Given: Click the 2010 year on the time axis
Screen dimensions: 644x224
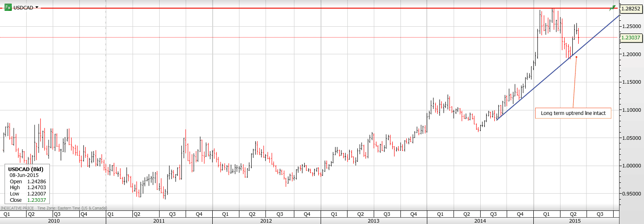Looking at the screenshot, I should [x=54, y=221].
